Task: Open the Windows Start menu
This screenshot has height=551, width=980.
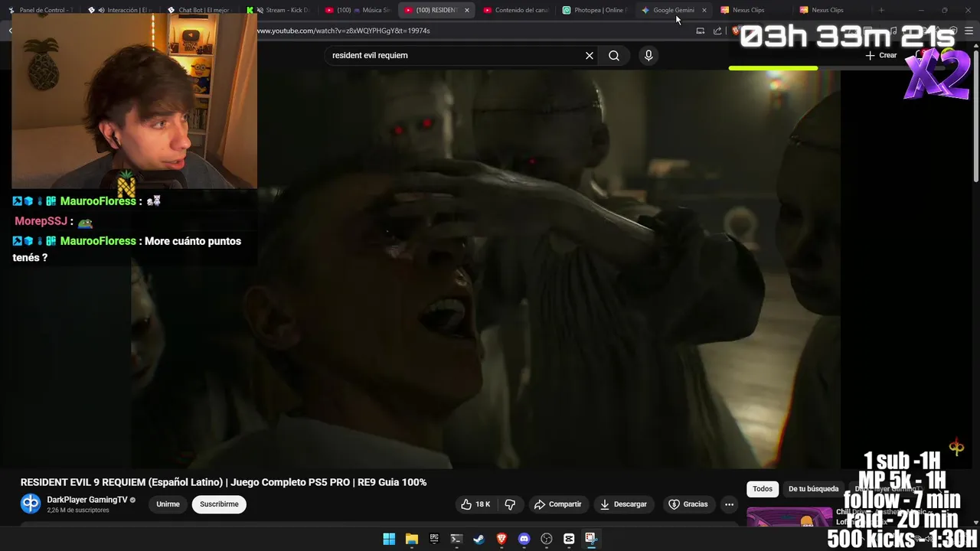Action: pyautogui.click(x=389, y=539)
